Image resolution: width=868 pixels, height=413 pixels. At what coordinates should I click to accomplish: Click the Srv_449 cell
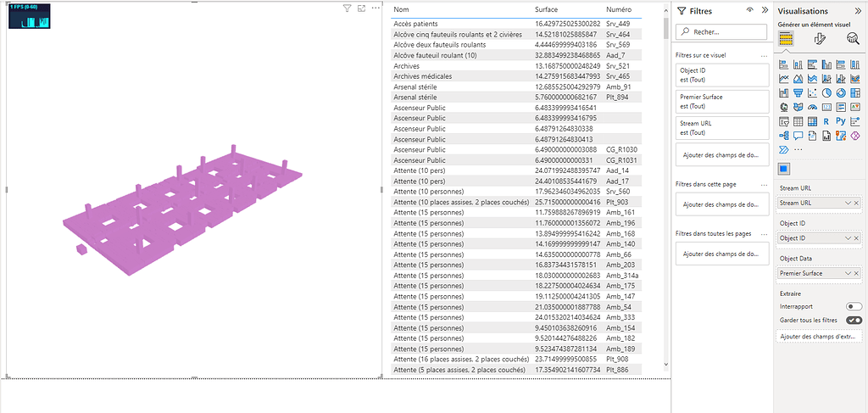pyautogui.click(x=618, y=24)
